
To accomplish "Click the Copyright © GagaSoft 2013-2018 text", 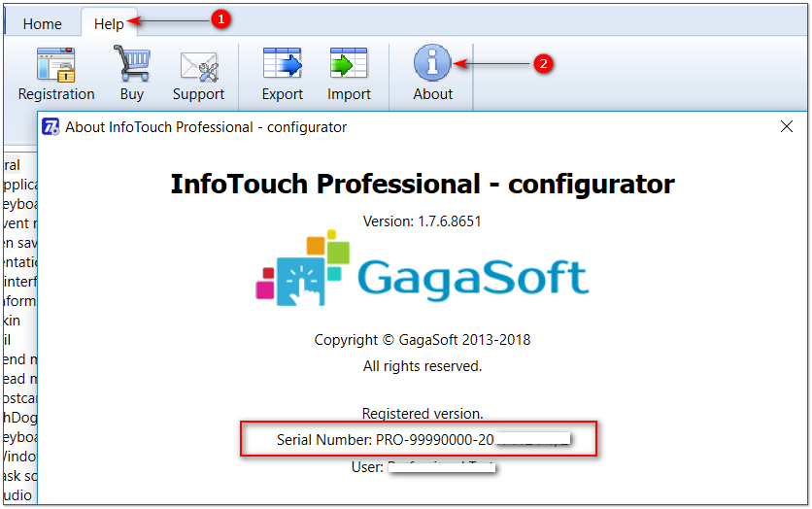I will [423, 340].
